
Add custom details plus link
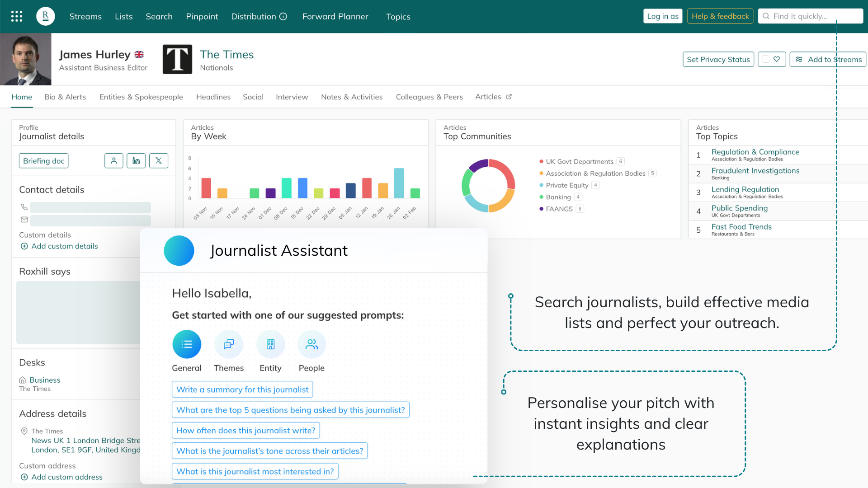(59, 246)
